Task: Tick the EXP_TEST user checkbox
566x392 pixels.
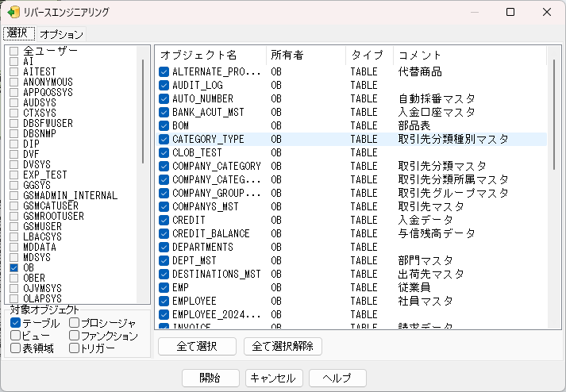Action: (14, 175)
